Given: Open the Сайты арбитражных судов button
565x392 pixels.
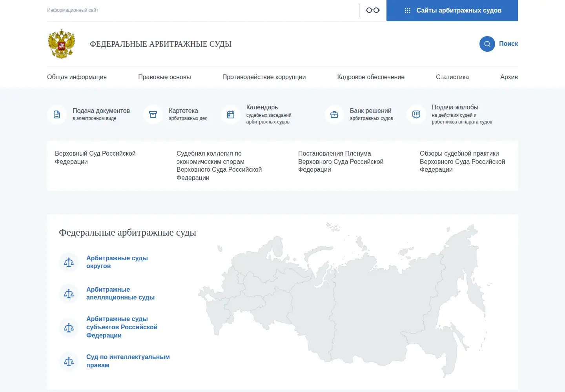Looking at the screenshot, I should click(452, 11).
